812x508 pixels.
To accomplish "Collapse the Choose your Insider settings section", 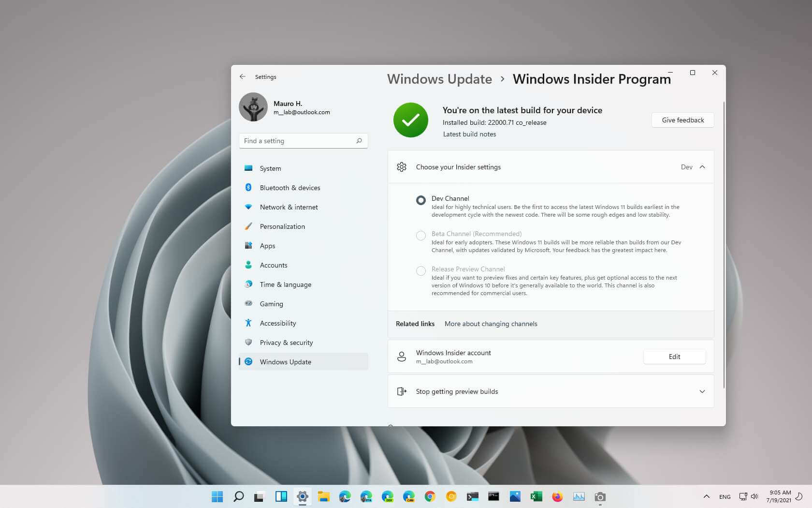I will click(x=702, y=167).
